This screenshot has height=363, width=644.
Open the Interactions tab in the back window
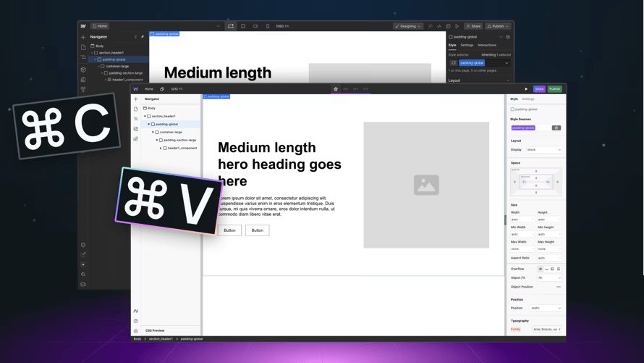pos(487,45)
